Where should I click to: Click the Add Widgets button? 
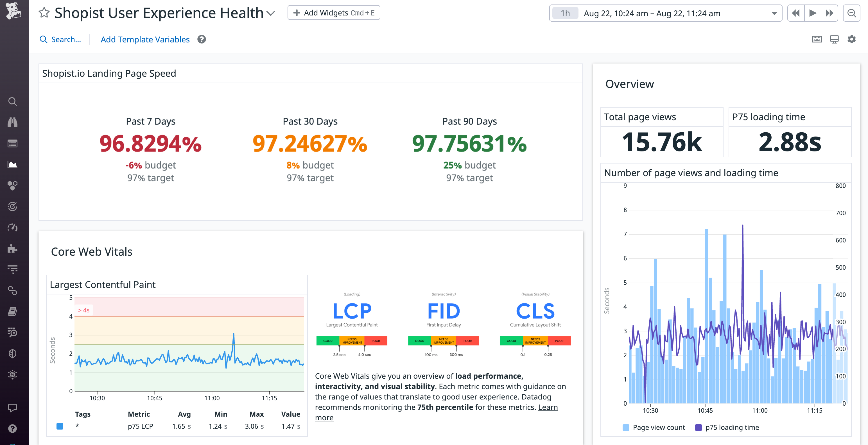pyautogui.click(x=333, y=12)
